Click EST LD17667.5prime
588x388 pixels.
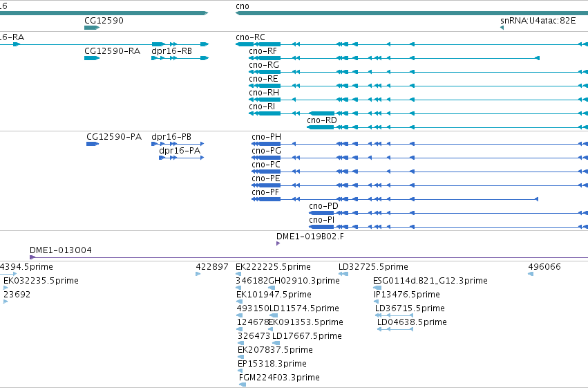pos(307,336)
